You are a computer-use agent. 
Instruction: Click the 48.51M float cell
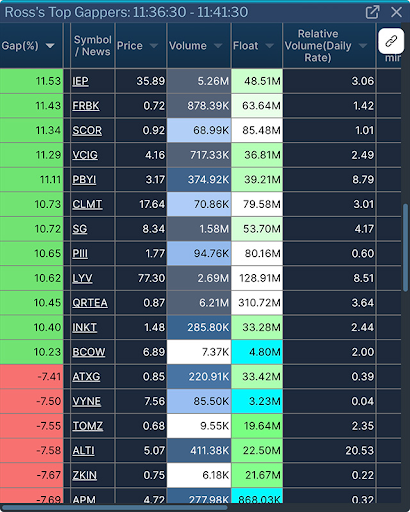[257, 81]
